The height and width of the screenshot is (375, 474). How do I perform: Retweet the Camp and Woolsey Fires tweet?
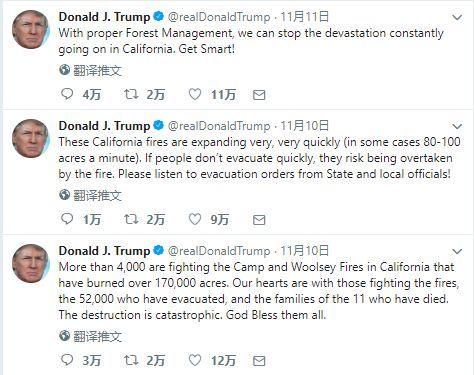point(131,360)
